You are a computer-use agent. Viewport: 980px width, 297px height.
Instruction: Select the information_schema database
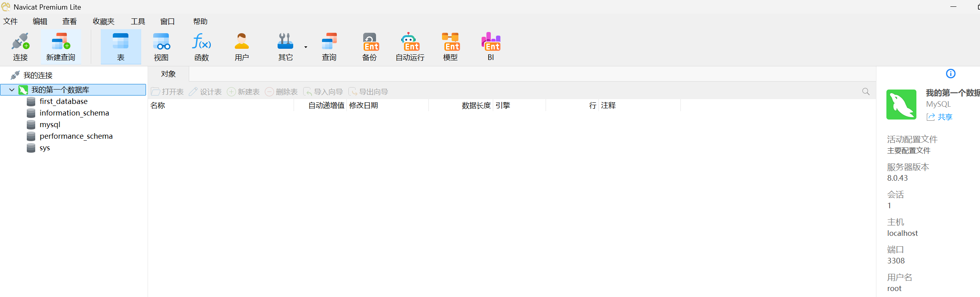coord(74,113)
